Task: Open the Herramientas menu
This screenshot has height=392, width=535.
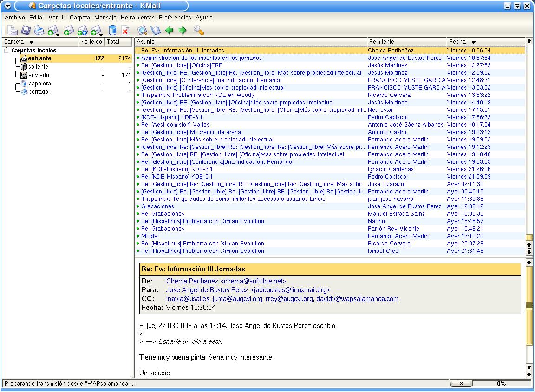Action: (x=137, y=17)
